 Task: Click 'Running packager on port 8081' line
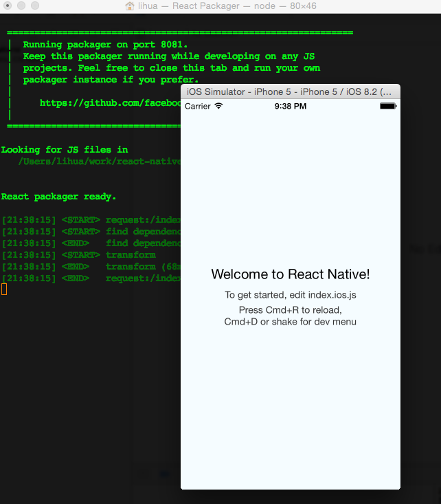coord(105,45)
